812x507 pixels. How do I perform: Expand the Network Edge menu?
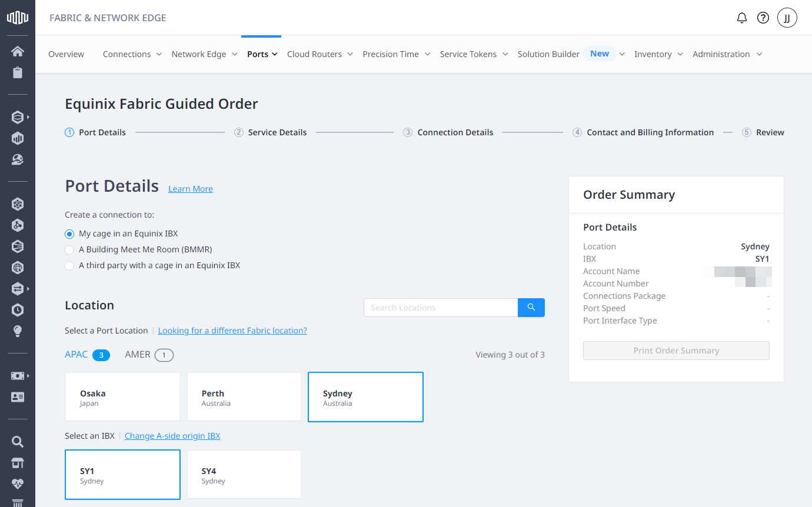204,54
